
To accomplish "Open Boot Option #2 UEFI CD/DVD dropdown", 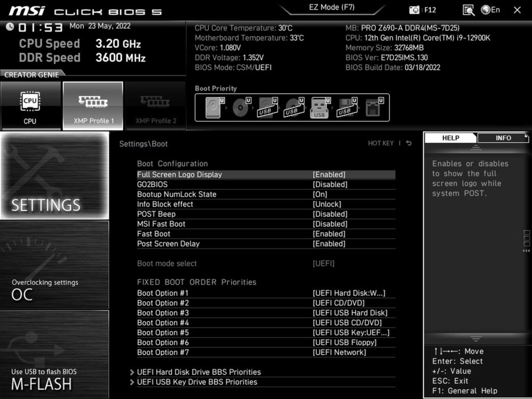I will (x=338, y=303).
